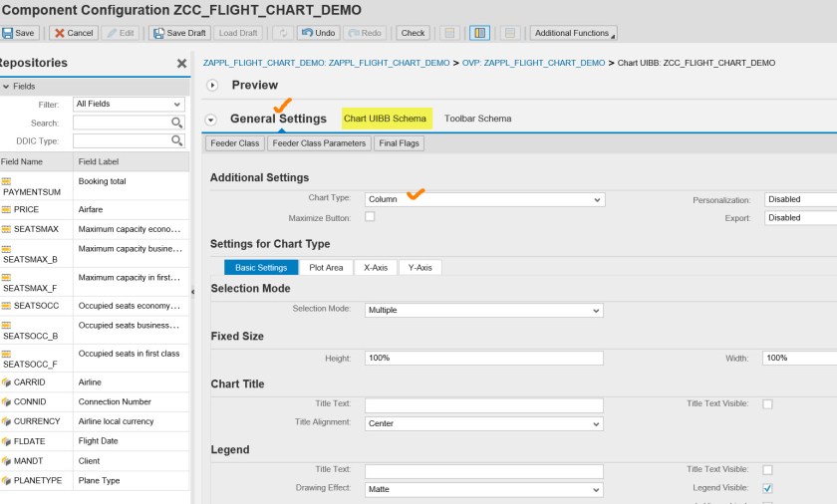The image size is (837, 504).
Task: Click Save Draft in the toolbar
Action: tap(180, 33)
